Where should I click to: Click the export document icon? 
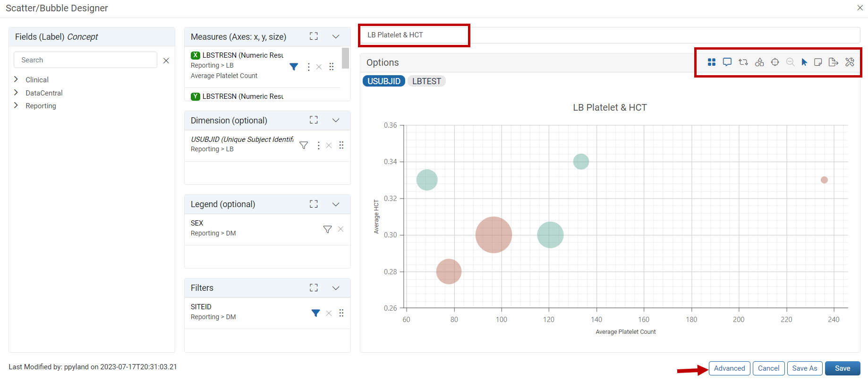click(x=834, y=62)
